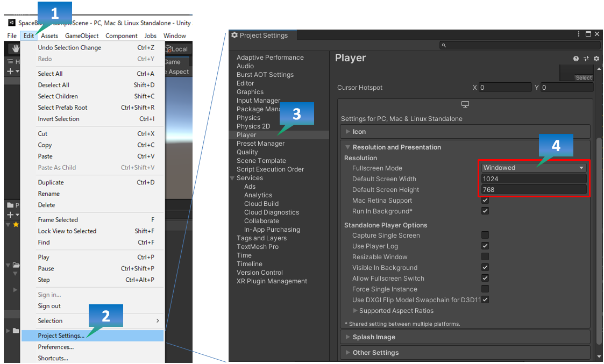Select Physics 2D settings category
This screenshot has width=604, height=364.
[x=253, y=126]
